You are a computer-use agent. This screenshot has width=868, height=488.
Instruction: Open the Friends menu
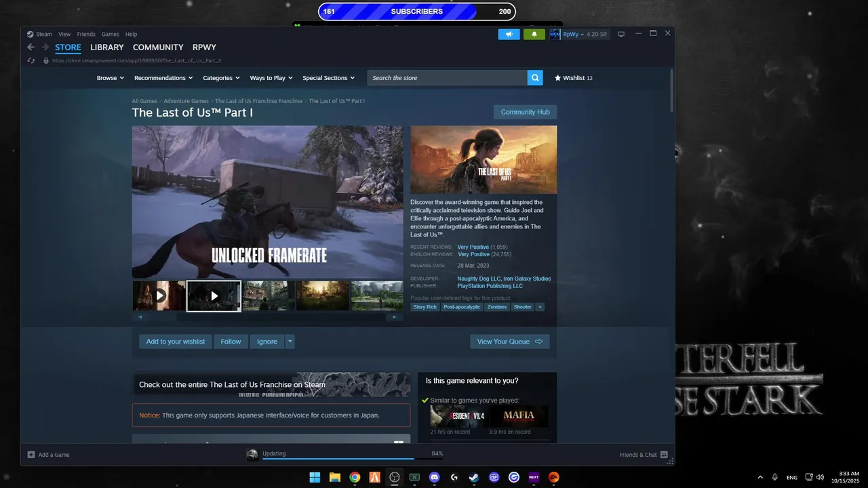click(86, 34)
